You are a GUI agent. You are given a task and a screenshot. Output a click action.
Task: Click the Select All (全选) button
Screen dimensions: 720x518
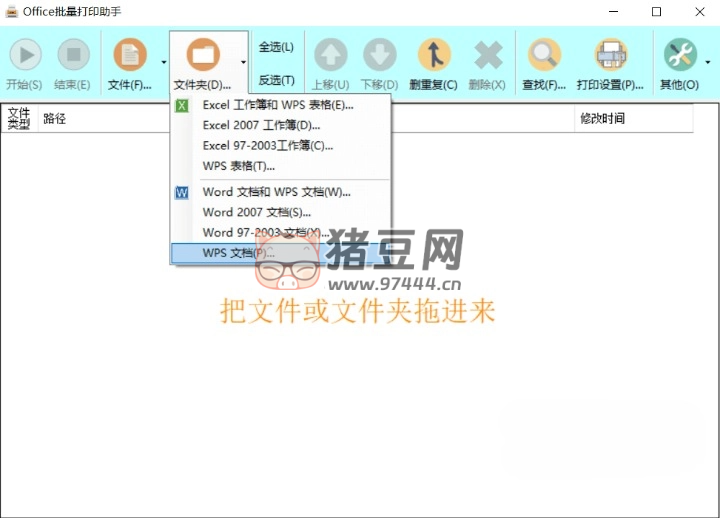tap(276, 47)
